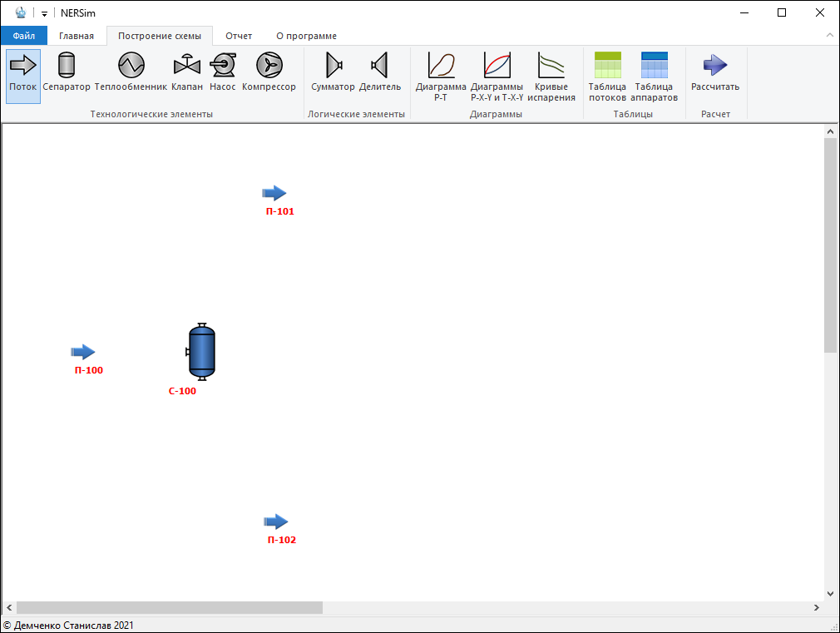Choose the Теплообменник element

(131, 77)
